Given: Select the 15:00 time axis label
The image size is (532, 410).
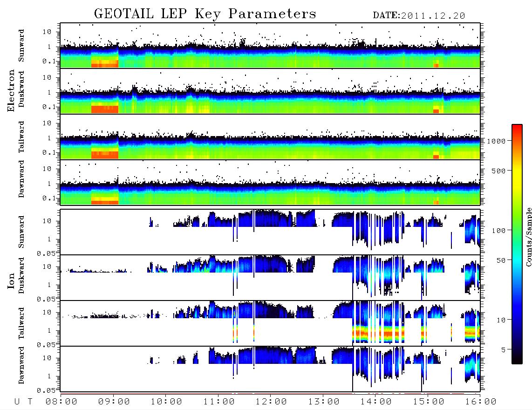Looking at the screenshot, I should [428, 402].
